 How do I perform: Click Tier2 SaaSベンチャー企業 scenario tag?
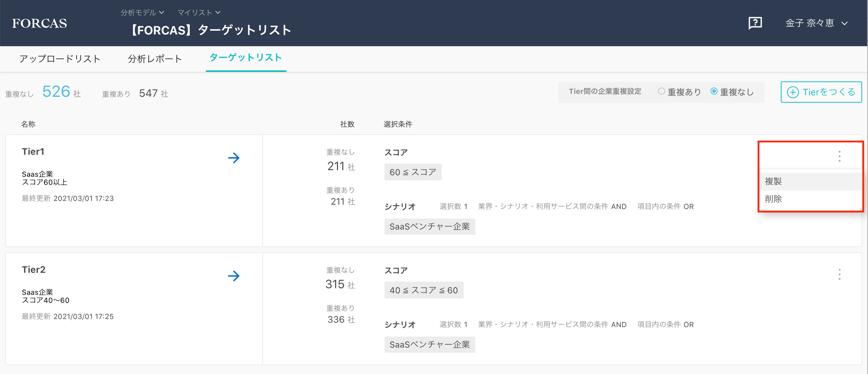click(430, 345)
